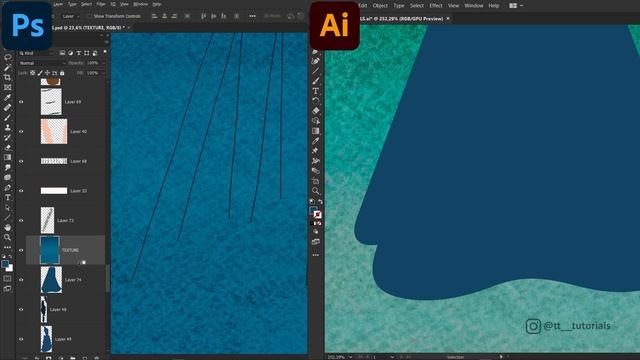The image size is (640, 360).
Task: Hide Layer 48 visibility eye
Action: [x=21, y=309]
